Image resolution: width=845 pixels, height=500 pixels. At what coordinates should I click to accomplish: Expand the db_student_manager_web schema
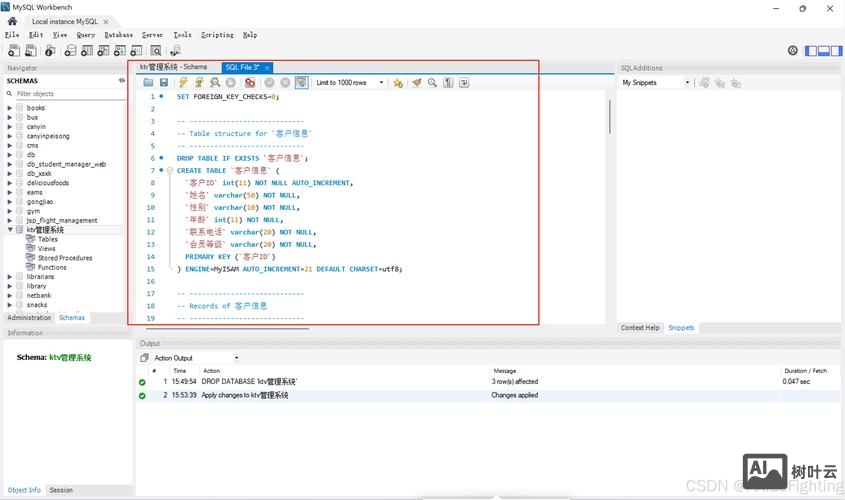(x=10, y=164)
